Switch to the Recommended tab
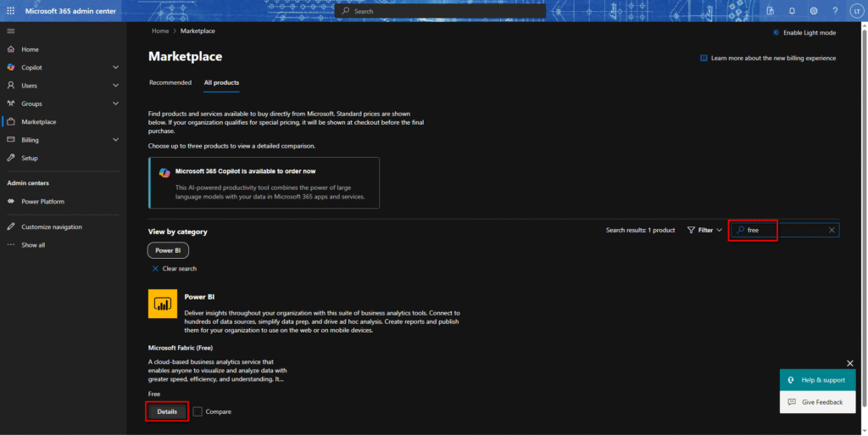 click(170, 82)
